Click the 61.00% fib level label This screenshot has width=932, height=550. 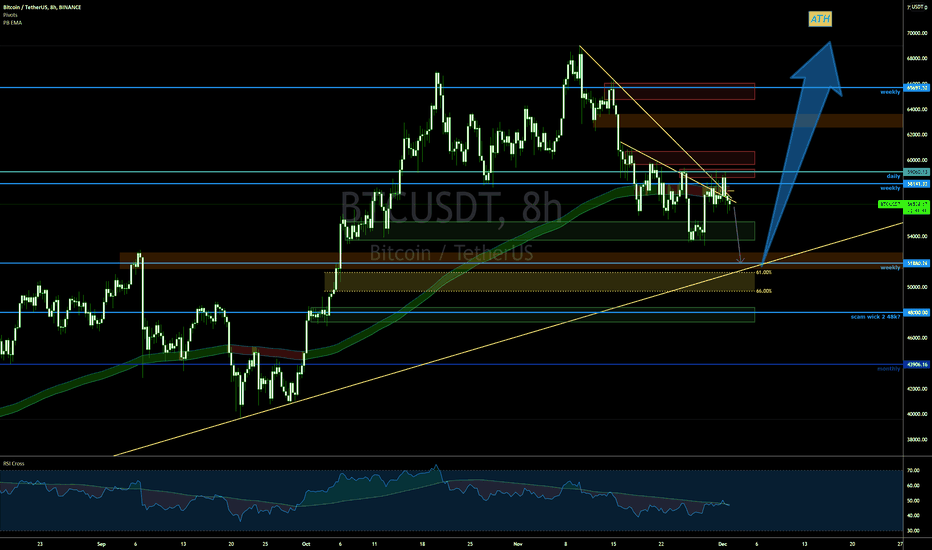pyautogui.click(x=764, y=272)
